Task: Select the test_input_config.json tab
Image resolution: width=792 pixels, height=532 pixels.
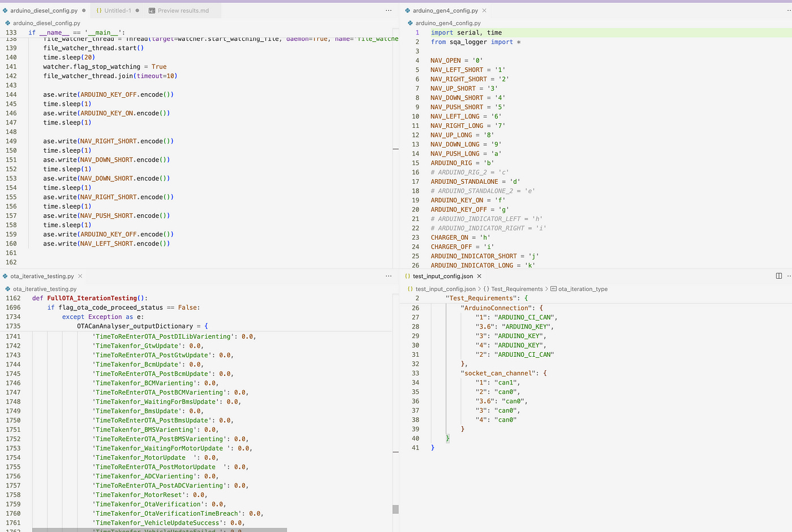Action: coord(442,276)
